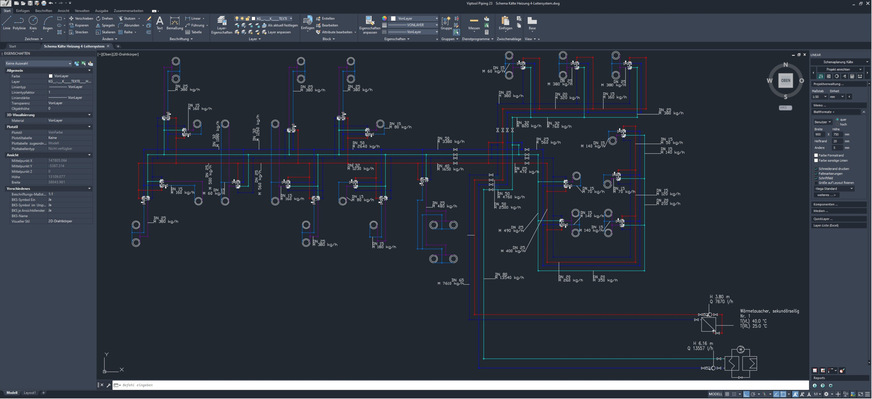This screenshot has width=872, height=399.
Task: Click the Projektverwaltung ... button
Action: (x=839, y=83)
